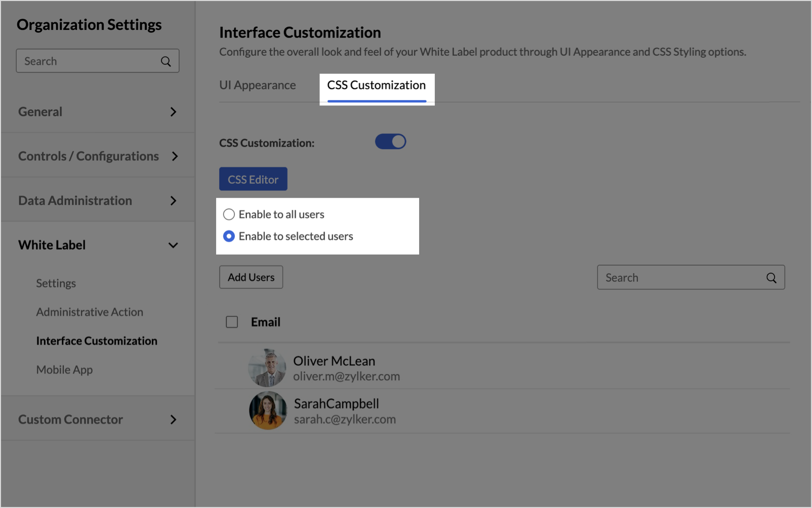The height and width of the screenshot is (508, 812).
Task: Go to White Label Settings page
Action: click(56, 283)
